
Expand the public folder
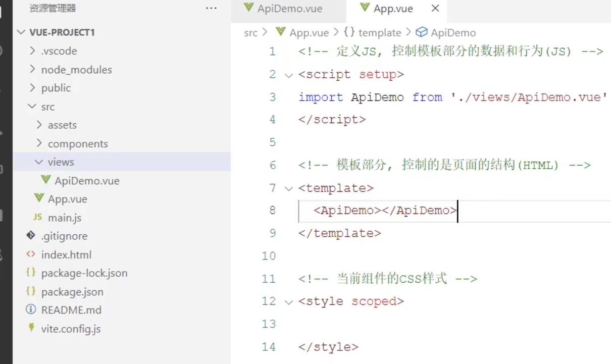pos(33,88)
